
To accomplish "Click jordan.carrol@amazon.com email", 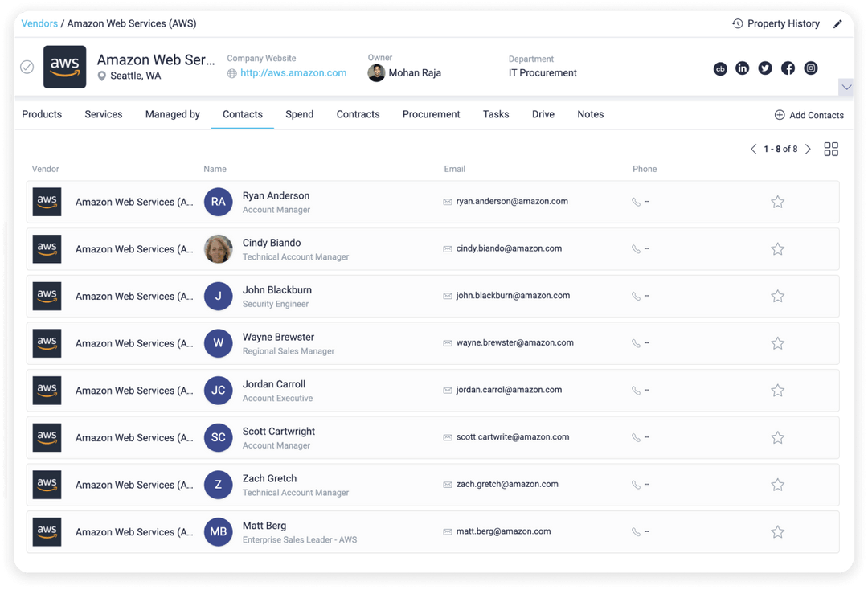I will (x=509, y=390).
